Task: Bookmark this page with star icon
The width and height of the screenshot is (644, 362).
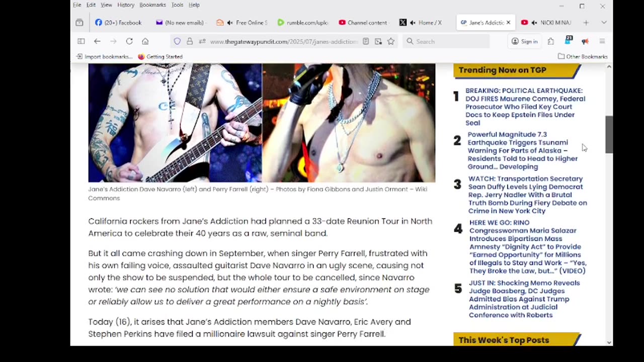Action: pos(391,41)
